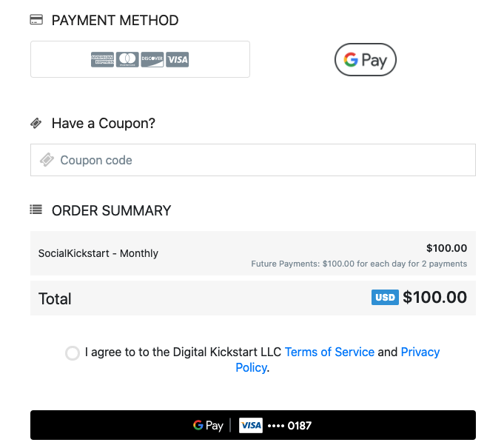Click the $100.00 total amount

[x=435, y=298]
